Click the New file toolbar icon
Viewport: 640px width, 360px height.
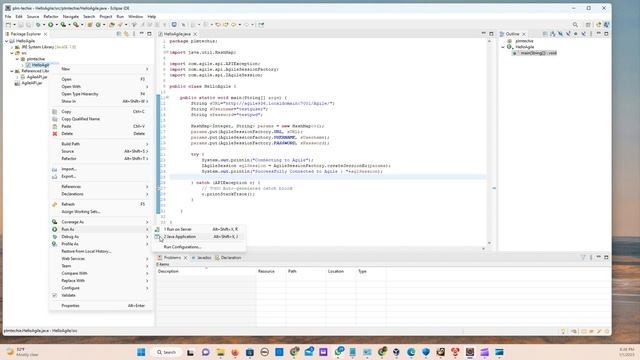point(8,25)
